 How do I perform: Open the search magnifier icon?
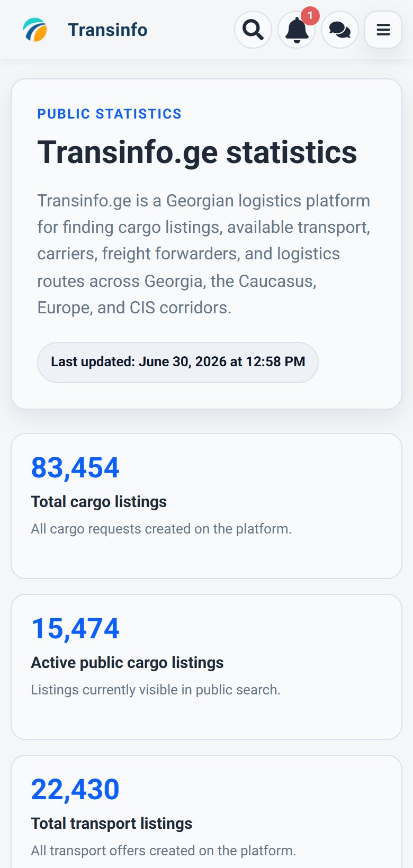(x=253, y=30)
